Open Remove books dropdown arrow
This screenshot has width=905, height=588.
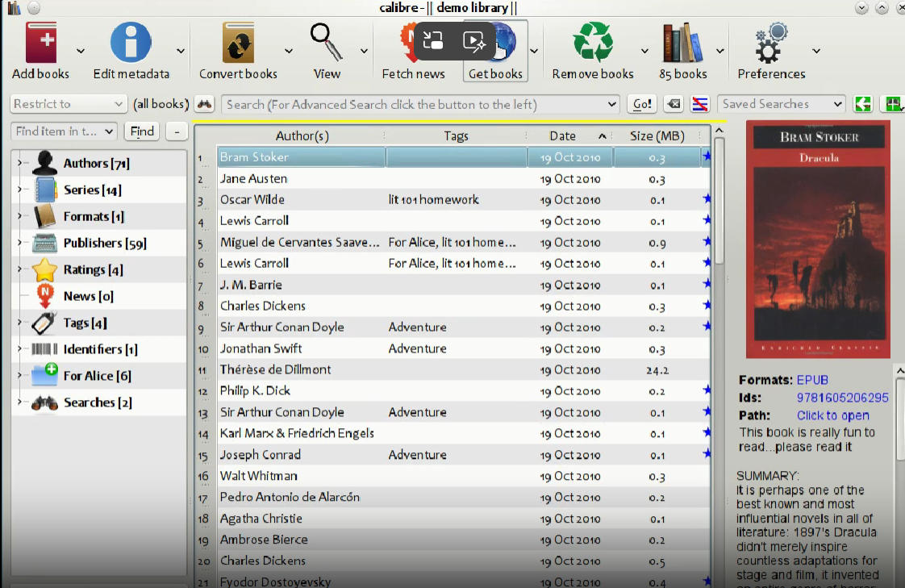pos(644,51)
